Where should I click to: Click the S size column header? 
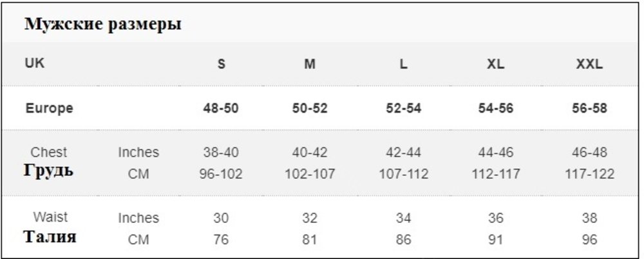point(221,64)
